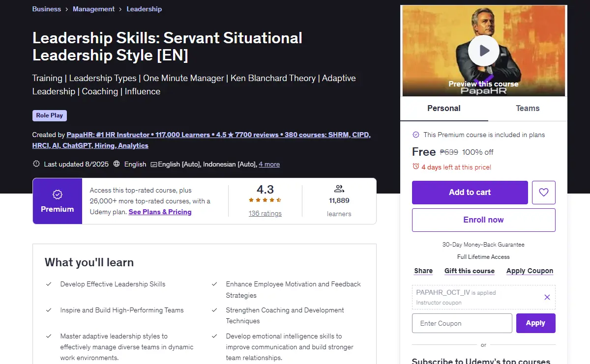The height and width of the screenshot is (364, 590).
Task: Click the 4.3 rating number
Action: click(x=265, y=189)
